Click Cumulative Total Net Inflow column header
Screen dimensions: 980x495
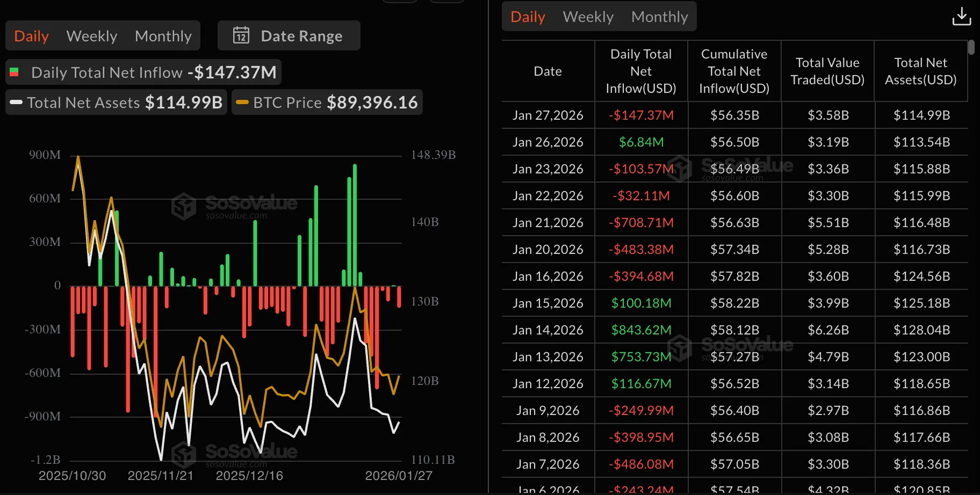pos(734,71)
